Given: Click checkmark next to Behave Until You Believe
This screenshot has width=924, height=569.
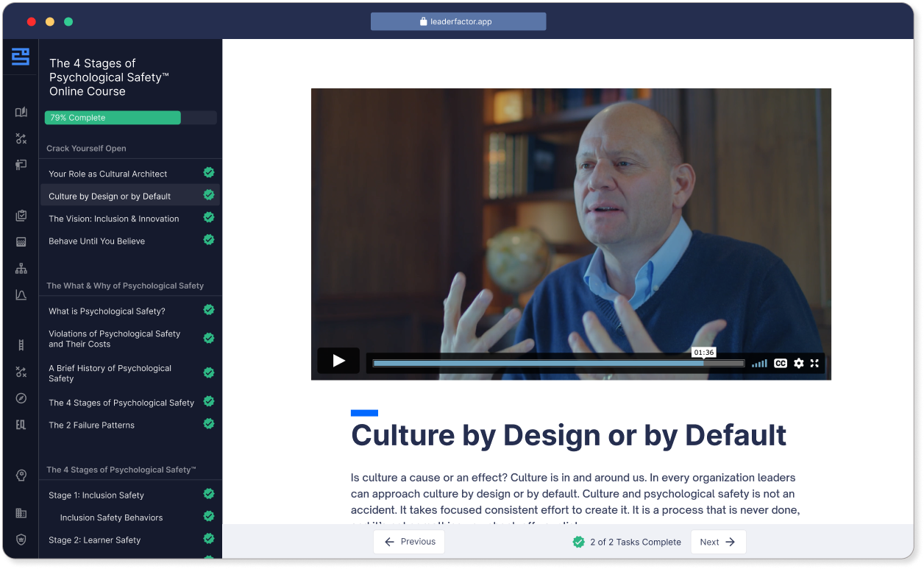Looking at the screenshot, I should tap(209, 240).
